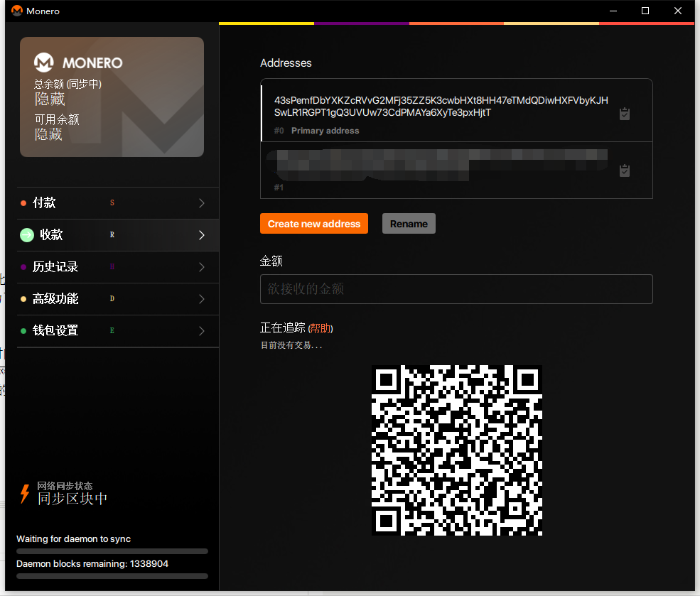Copy address #1 using its clipboard icon
Screen dimensions: 700x596
[625, 170]
